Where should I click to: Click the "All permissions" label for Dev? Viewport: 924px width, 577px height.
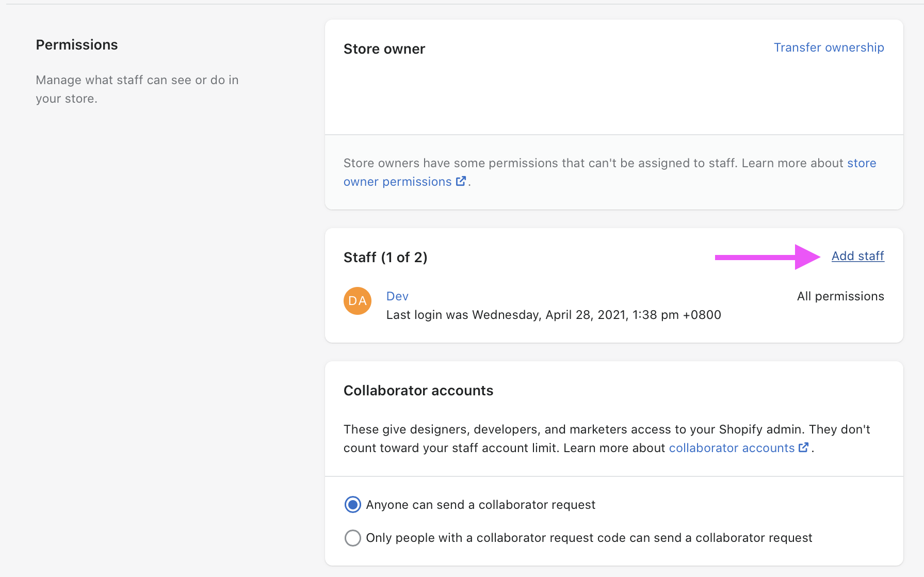point(840,296)
